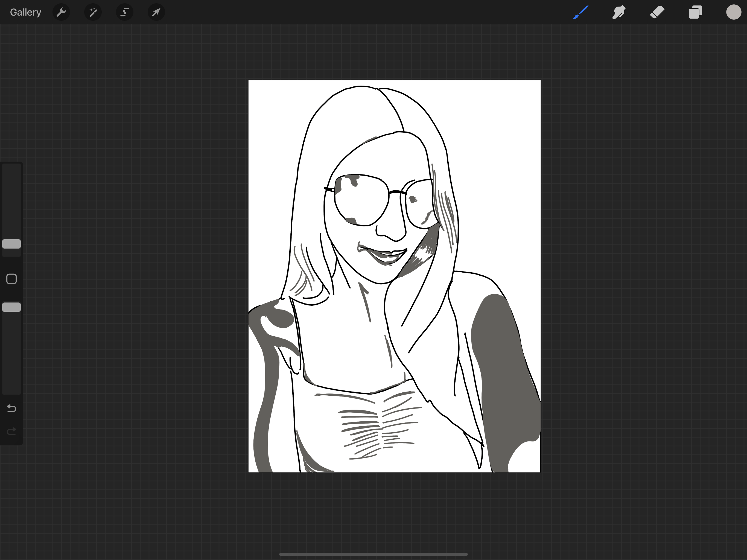Image resolution: width=747 pixels, height=560 pixels.
Task: Select the Brush tool
Action: click(x=581, y=12)
